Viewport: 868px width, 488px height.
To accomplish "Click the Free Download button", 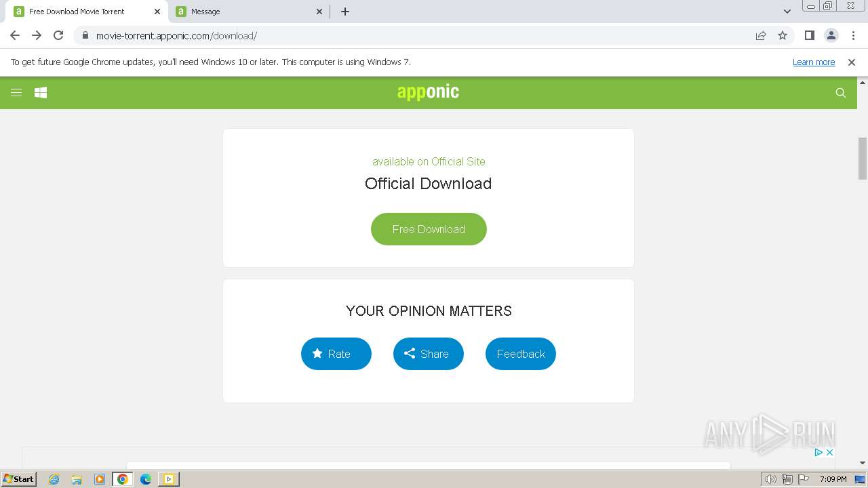I will pos(429,229).
